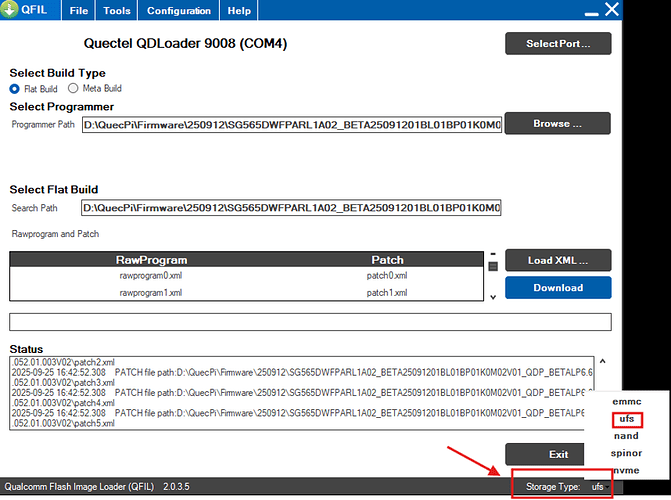Open the Tools menu
This screenshot has height=500, width=671.
pyautogui.click(x=117, y=11)
